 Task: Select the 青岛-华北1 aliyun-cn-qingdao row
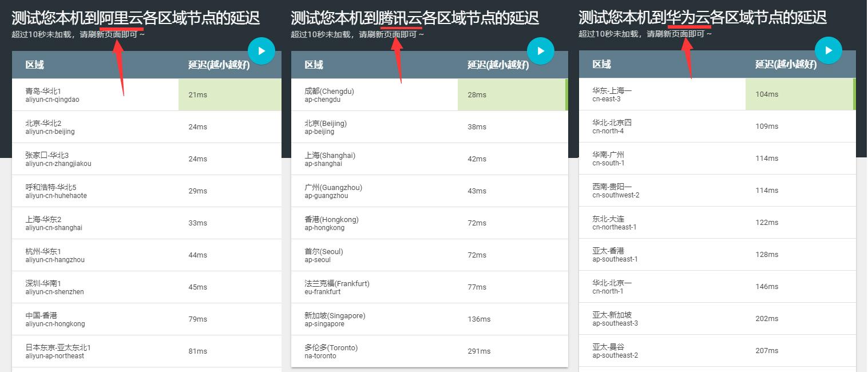point(146,95)
